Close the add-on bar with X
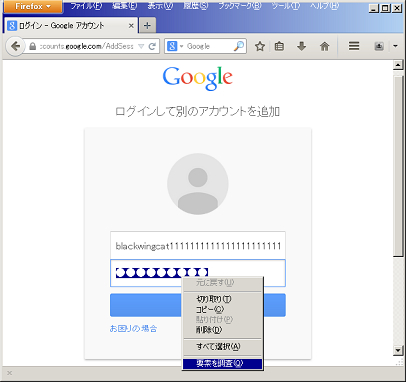This screenshot has width=406, height=382. 9,373
